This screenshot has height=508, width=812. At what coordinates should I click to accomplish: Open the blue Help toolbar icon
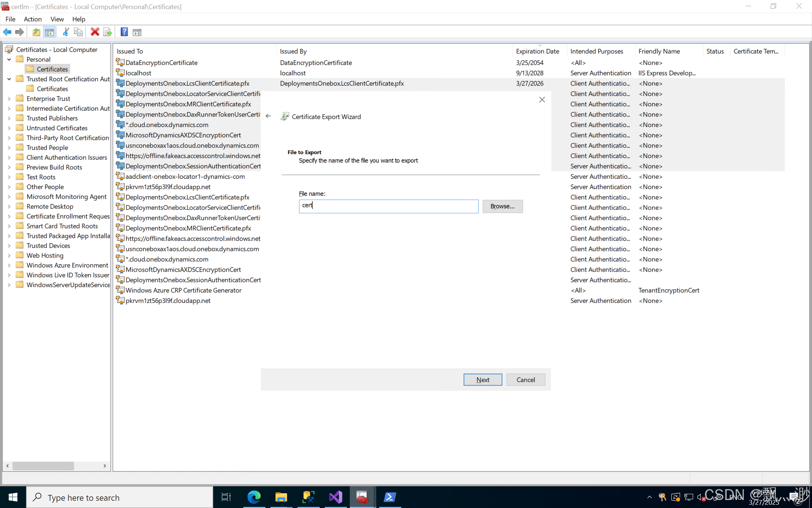[x=124, y=32]
